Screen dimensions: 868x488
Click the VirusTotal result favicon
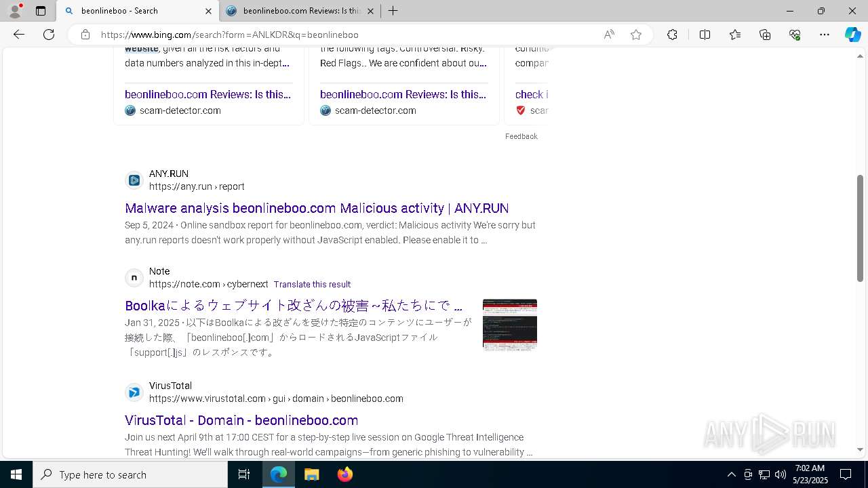click(134, 392)
